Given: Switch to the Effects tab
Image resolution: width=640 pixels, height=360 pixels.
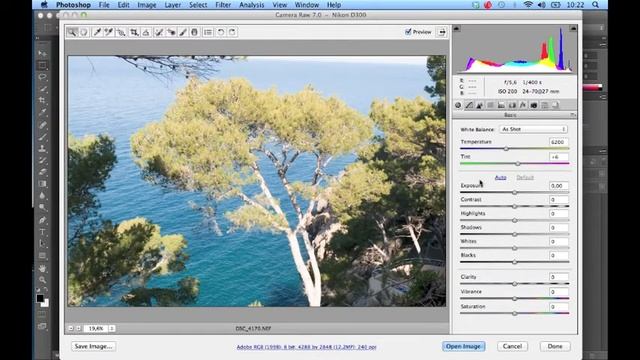Looking at the screenshot, I should coord(523,105).
